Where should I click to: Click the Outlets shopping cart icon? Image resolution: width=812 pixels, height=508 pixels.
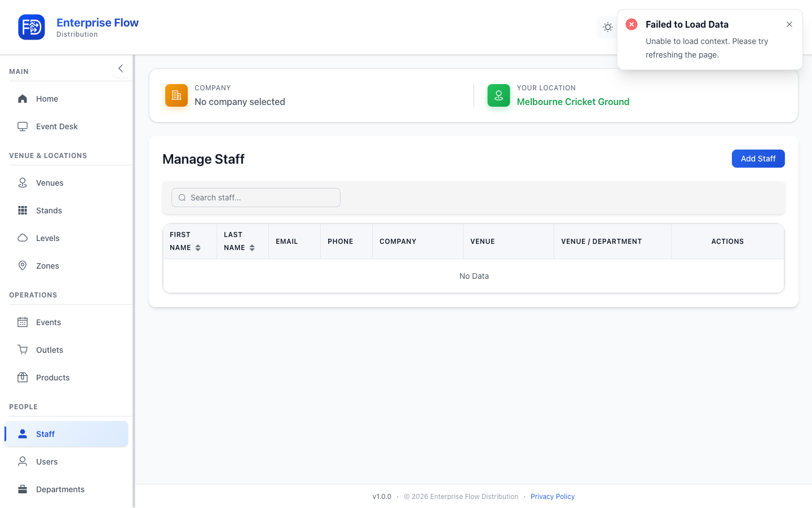[23, 350]
